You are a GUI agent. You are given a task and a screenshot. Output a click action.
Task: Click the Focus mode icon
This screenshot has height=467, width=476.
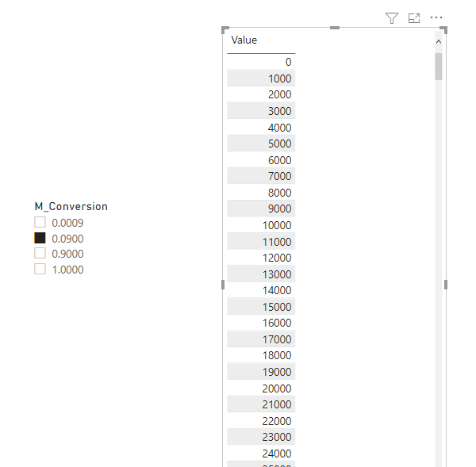[x=414, y=18]
